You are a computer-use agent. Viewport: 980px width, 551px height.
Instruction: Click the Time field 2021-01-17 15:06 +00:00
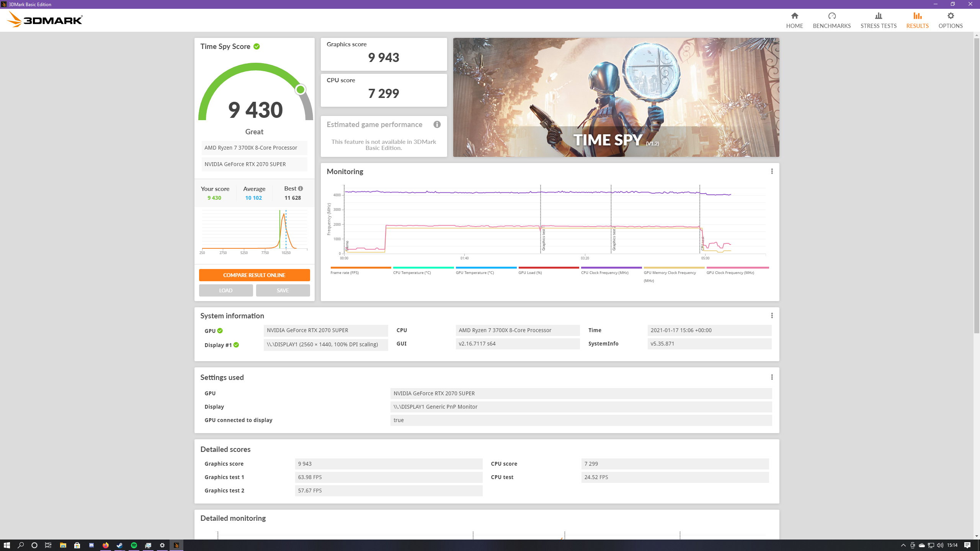pos(709,330)
